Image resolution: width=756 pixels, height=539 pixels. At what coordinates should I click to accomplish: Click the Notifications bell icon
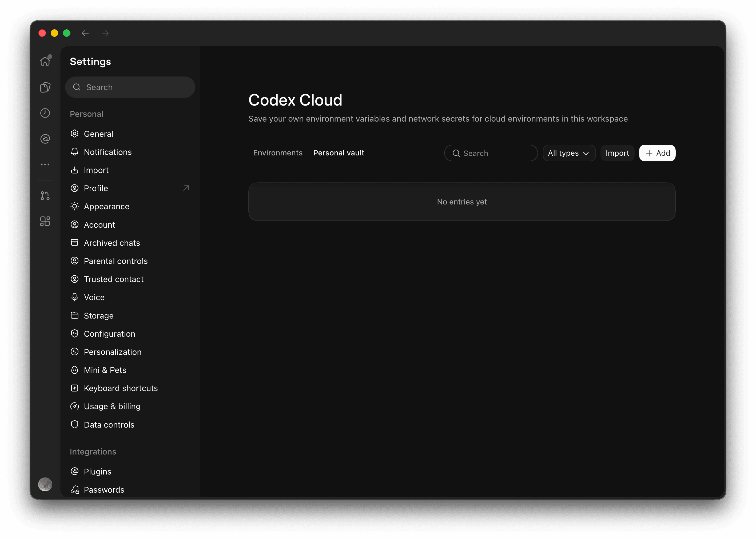click(x=75, y=152)
